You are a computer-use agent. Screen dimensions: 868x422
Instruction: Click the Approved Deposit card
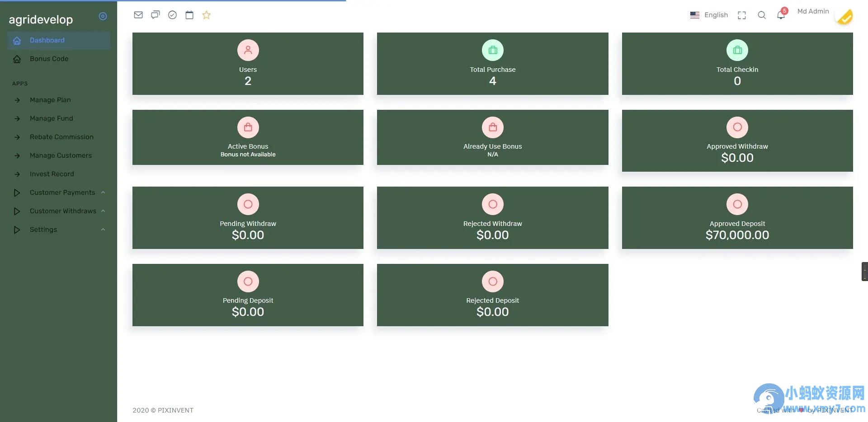coord(737,218)
